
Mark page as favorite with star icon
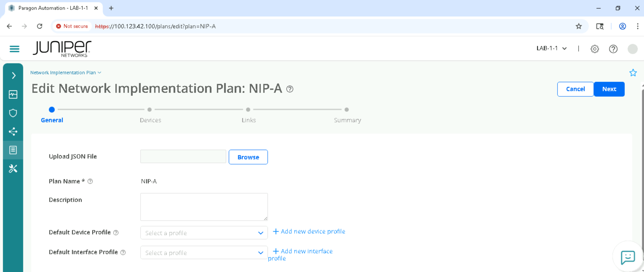pos(633,73)
